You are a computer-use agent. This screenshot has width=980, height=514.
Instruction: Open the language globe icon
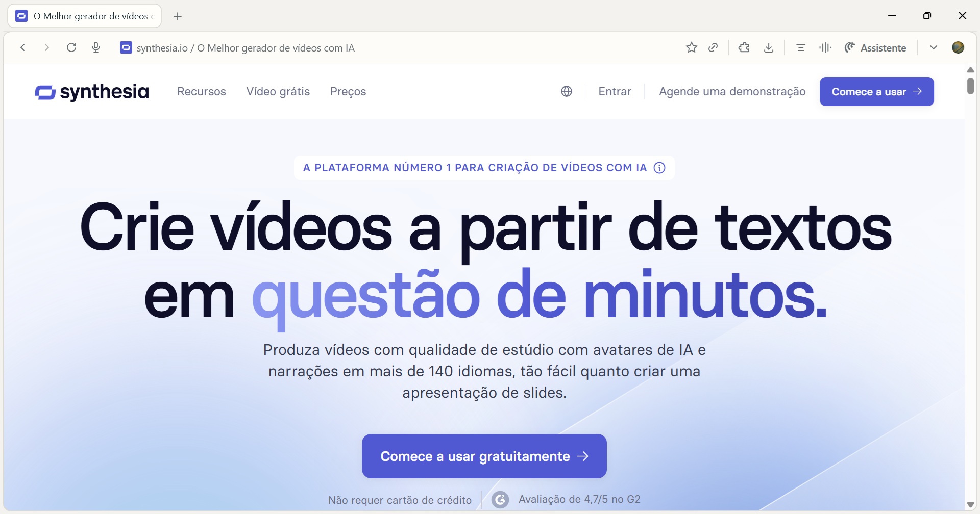(x=567, y=92)
